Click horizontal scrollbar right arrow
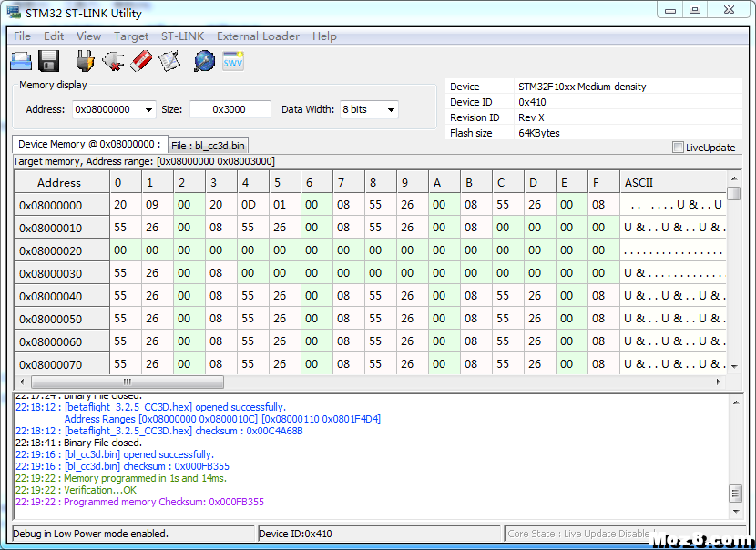 pos(718,382)
